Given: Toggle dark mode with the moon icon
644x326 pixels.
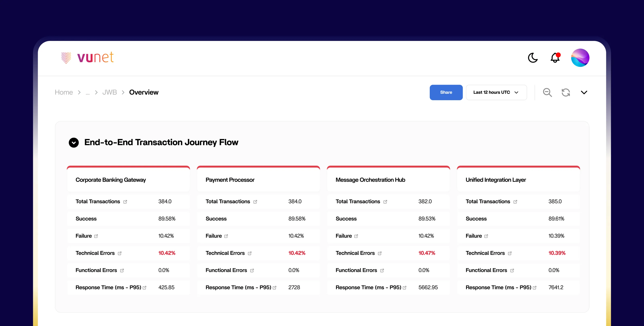Looking at the screenshot, I should click(x=533, y=58).
